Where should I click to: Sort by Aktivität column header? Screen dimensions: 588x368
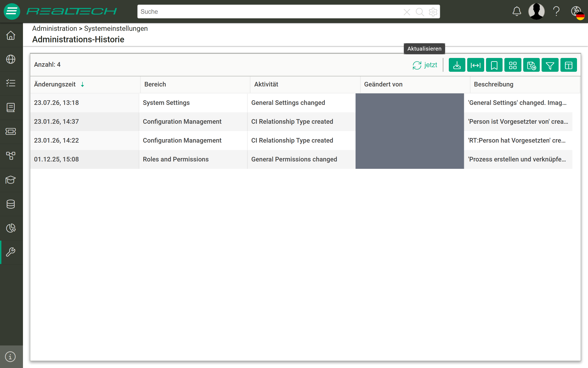[305, 84]
